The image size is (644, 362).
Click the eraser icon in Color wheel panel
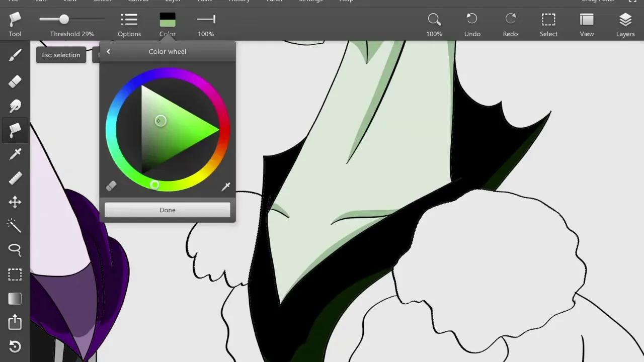coord(111,187)
